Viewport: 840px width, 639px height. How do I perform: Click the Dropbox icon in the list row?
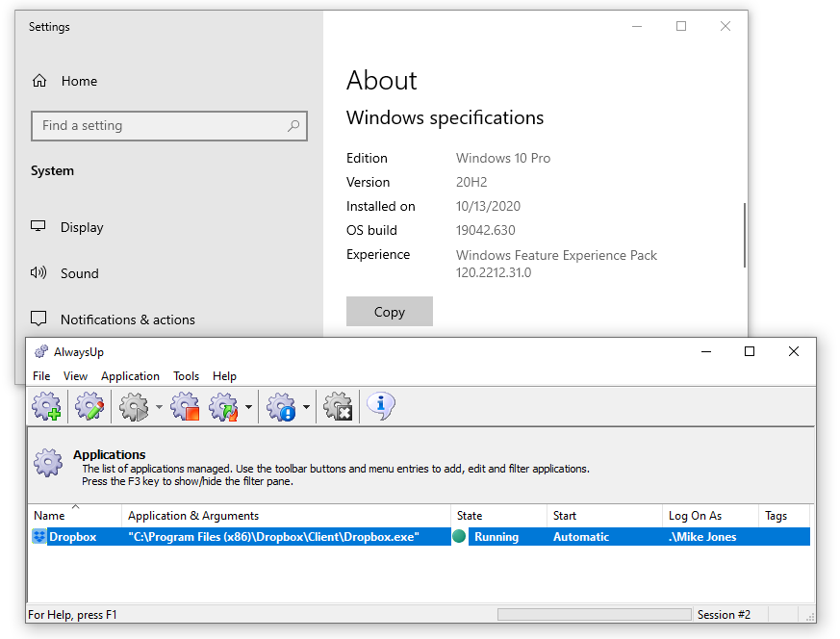[39, 537]
